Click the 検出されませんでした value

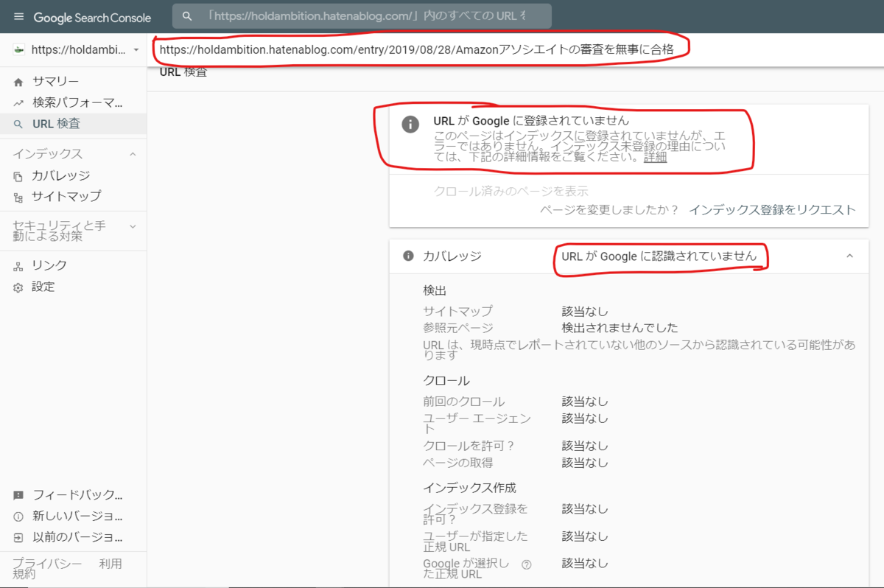pyautogui.click(x=620, y=328)
